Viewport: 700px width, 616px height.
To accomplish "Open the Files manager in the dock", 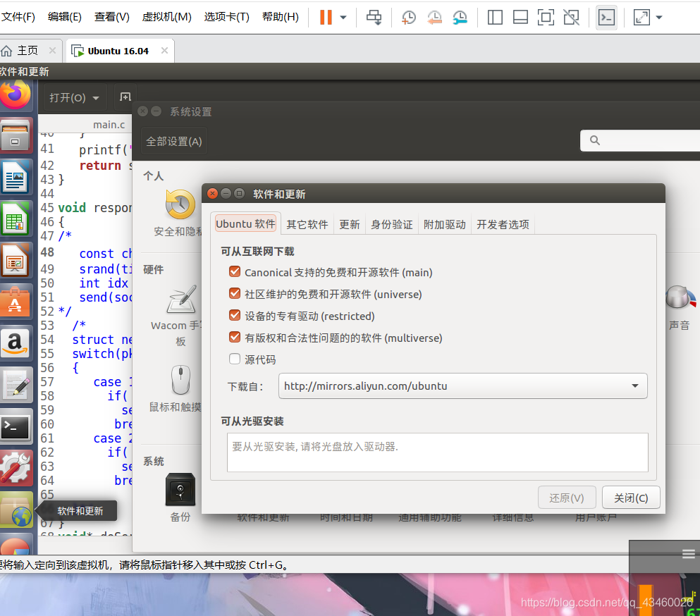I will click(16, 136).
